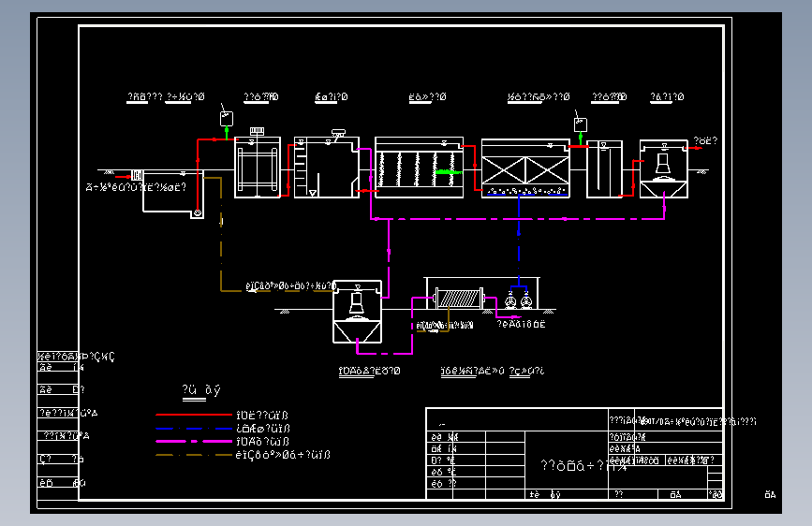Select the motor symbol atop the first tank

pyautogui.click(x=257, y=131)
